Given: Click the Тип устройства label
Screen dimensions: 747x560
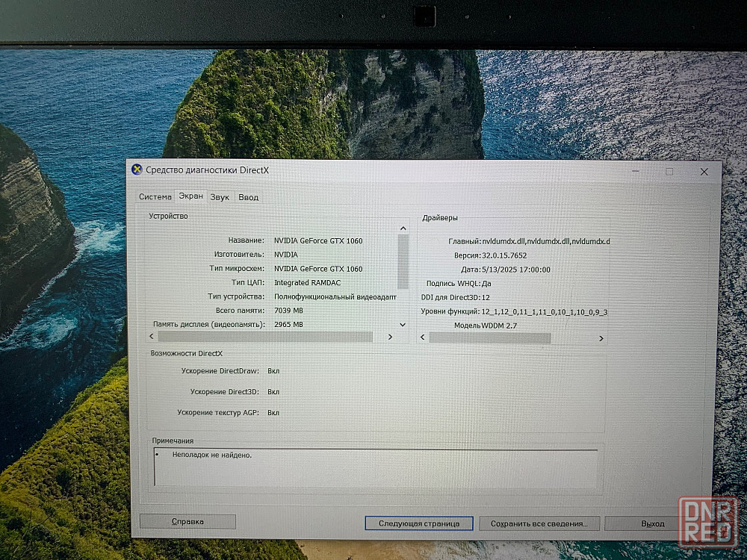Looking at the screenshot, I should [236, 296].
